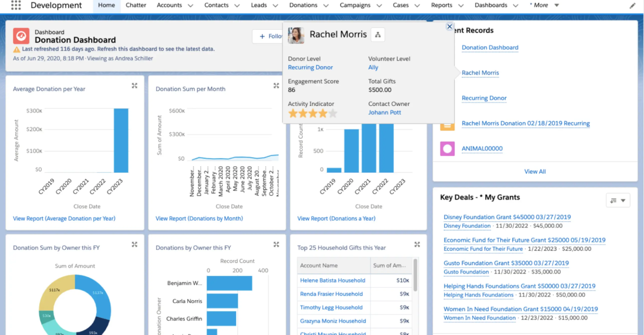Open Rachel Morris recent record link
The height and width of the screenshot is (335, 644).
pos(480,73)
